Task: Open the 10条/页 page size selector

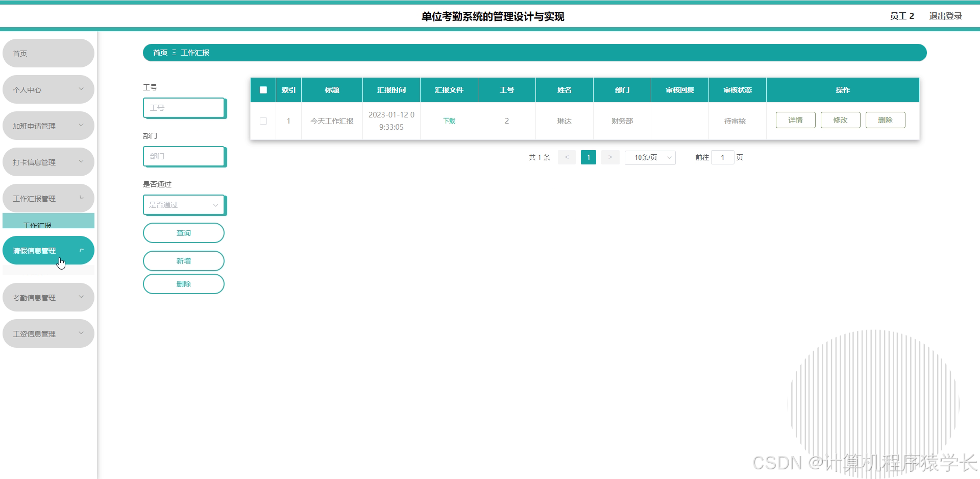Action: [650, 157]
